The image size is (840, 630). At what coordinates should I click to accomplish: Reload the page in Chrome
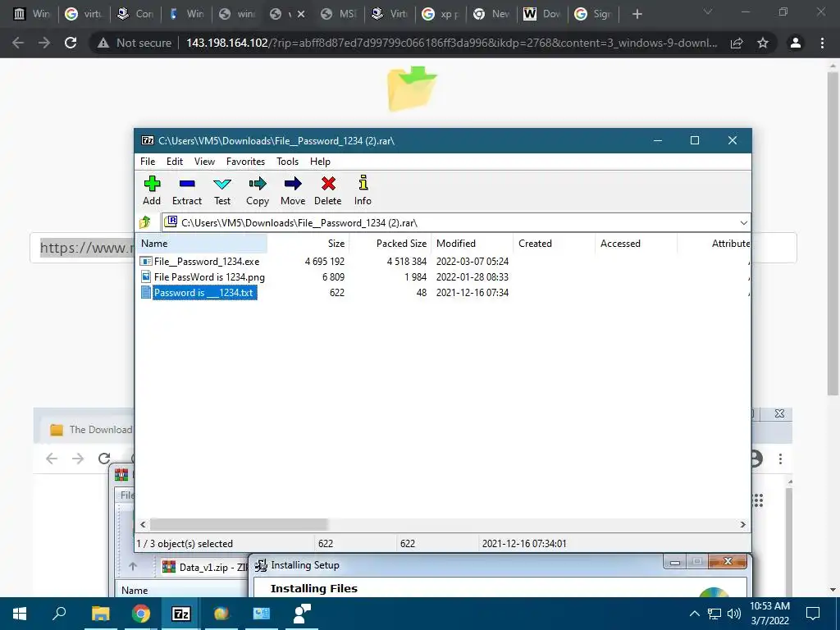[71, 43]
